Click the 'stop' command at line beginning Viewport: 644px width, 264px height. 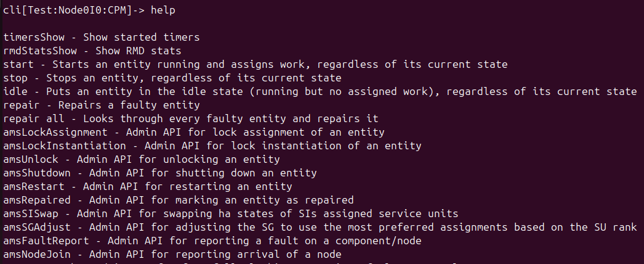pyautogui.click(x=15, y=78)
